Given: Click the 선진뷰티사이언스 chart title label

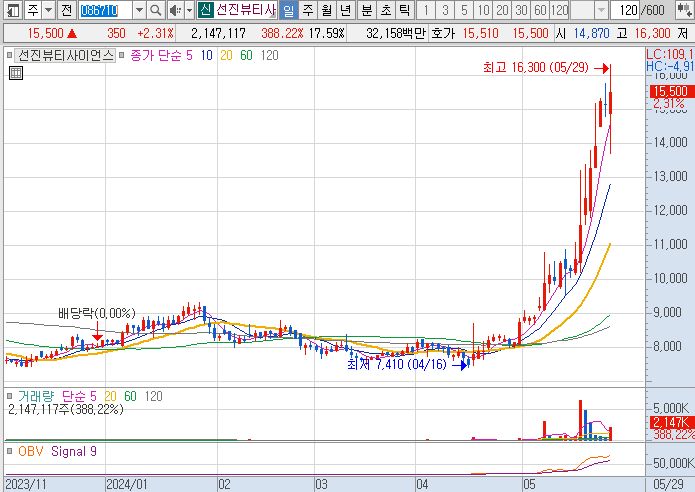Looking at the screenshot, I should pos(66,55).
